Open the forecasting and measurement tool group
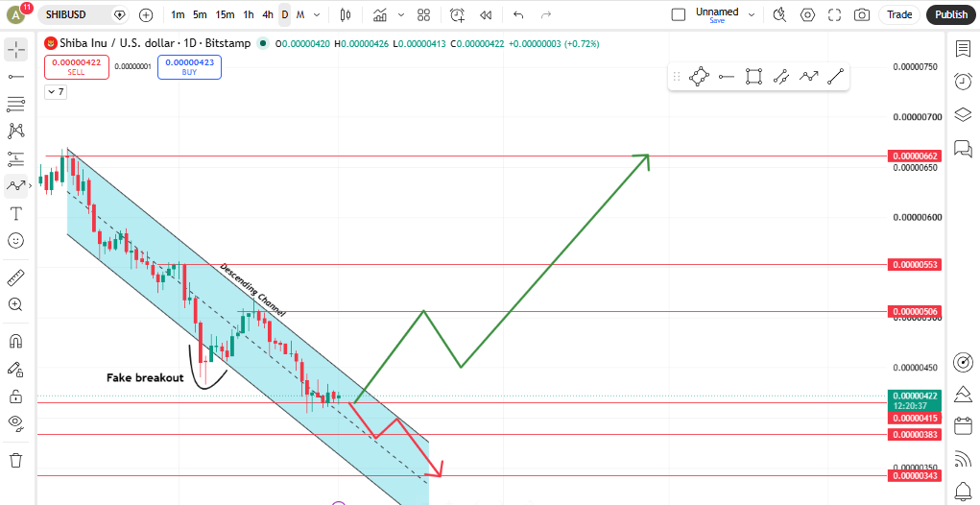Viewport: 980px width, 505px height. (16, 158)
